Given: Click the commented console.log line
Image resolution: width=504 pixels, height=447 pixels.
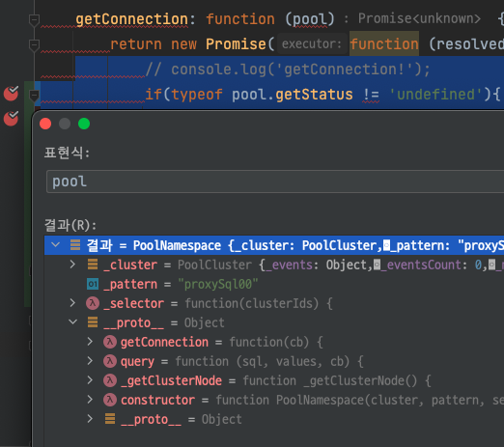Looking at the screenshot, I should click(288, 70).
